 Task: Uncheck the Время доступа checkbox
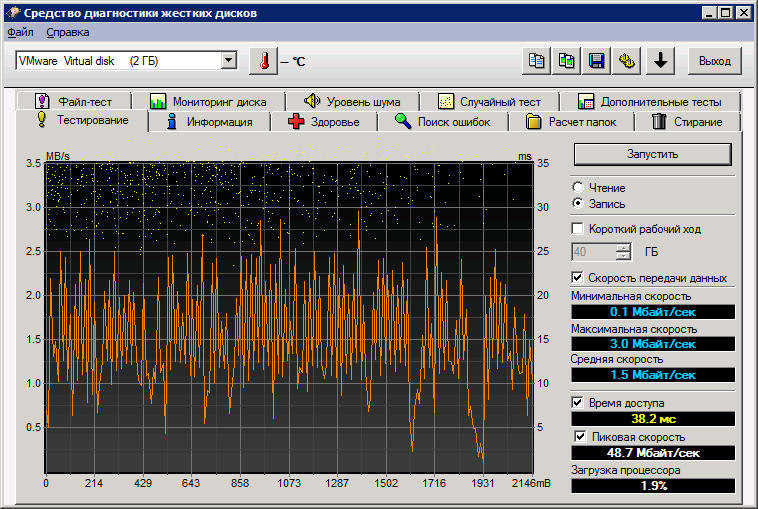coord(578,402)
